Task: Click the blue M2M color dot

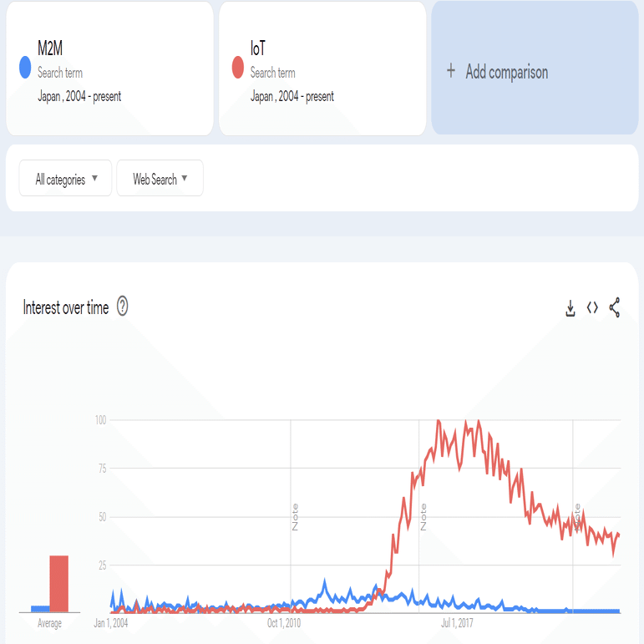Action: point(25,68)
